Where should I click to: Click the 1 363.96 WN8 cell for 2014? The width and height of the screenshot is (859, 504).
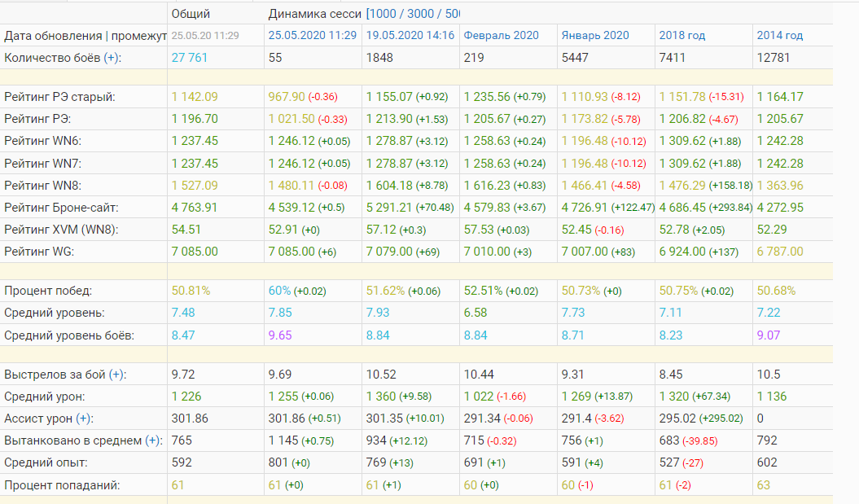pyautogui.click(x=780, y=185)
